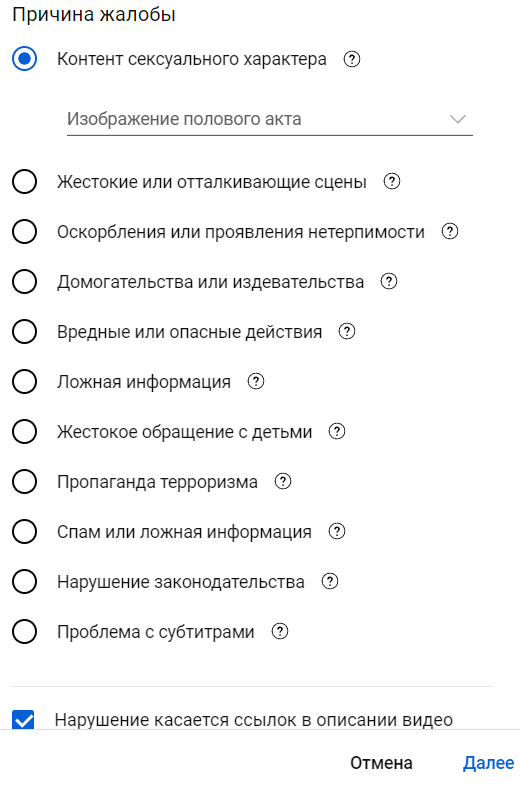Screen dimensions: 520x790
Task: Click question mark next to Вредные или опасные действия
Action: click(347, 332)
